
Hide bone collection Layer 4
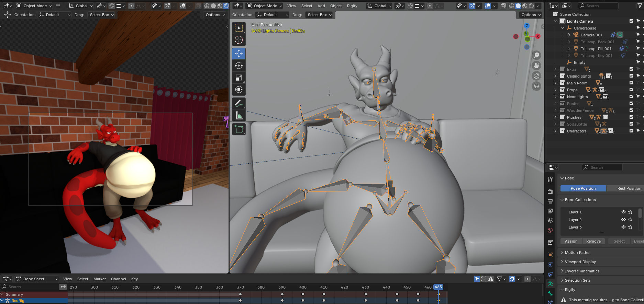(x=623, y=220)
